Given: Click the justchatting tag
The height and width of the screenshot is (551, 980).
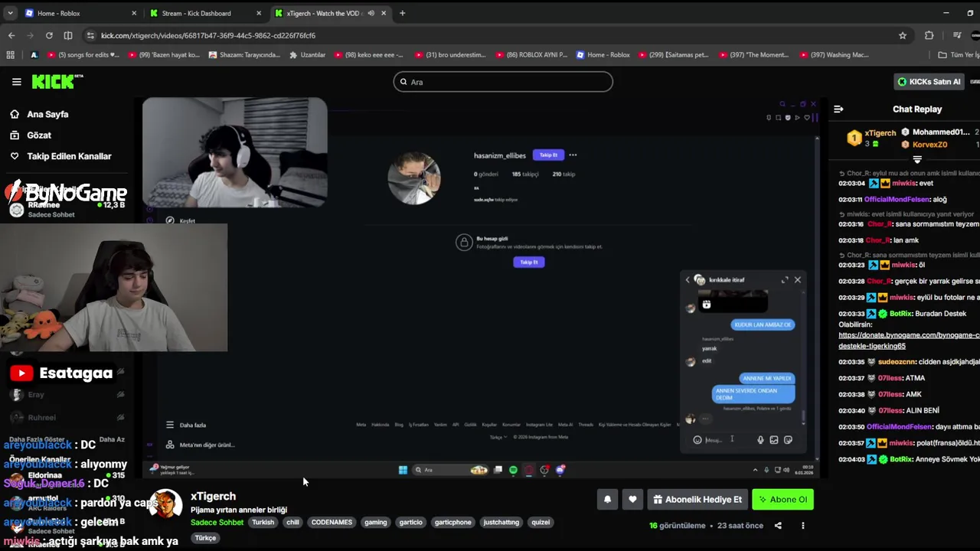Looking at the screenshot, I should coord(501,523).
